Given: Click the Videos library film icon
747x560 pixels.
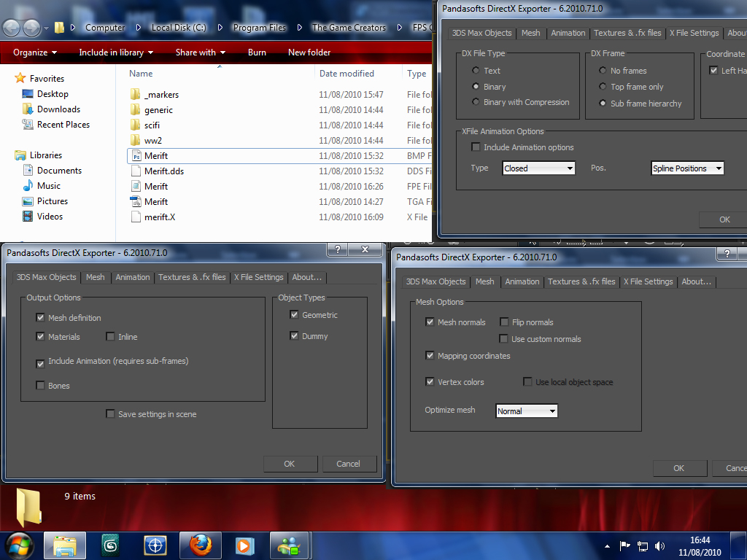Looking at the screenshot, I should (x=28, y=216).
